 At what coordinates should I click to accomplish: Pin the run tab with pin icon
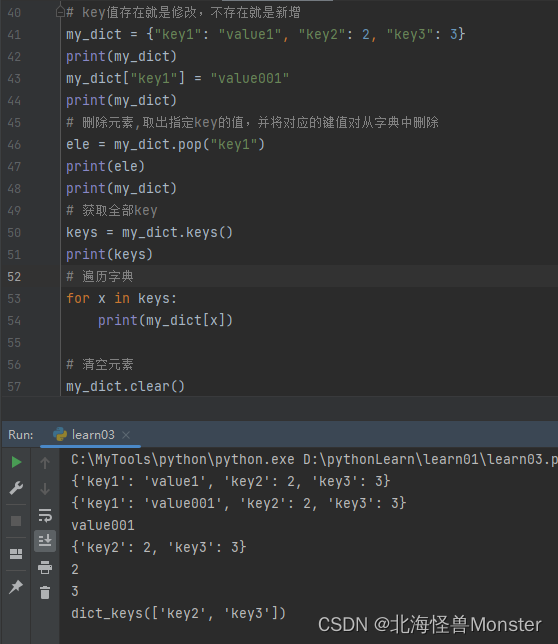16,586
